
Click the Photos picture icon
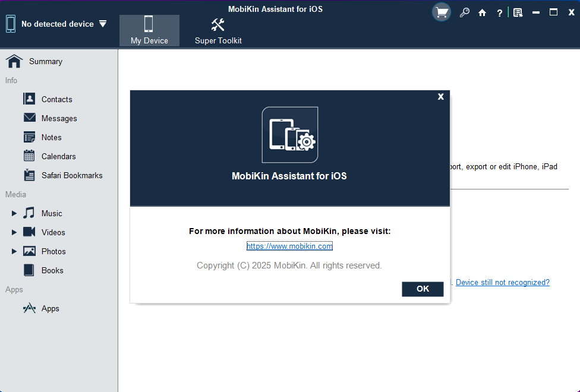(x=29, y=251)
